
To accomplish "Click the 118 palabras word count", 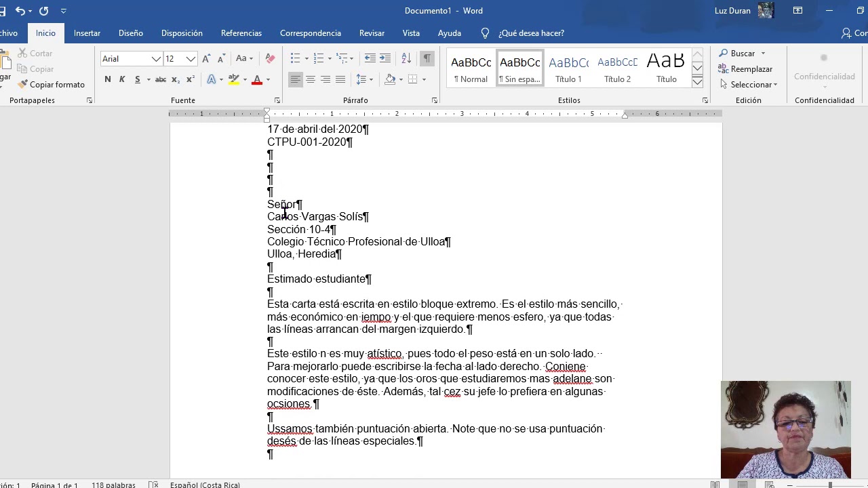I will (x=113, y=485).
